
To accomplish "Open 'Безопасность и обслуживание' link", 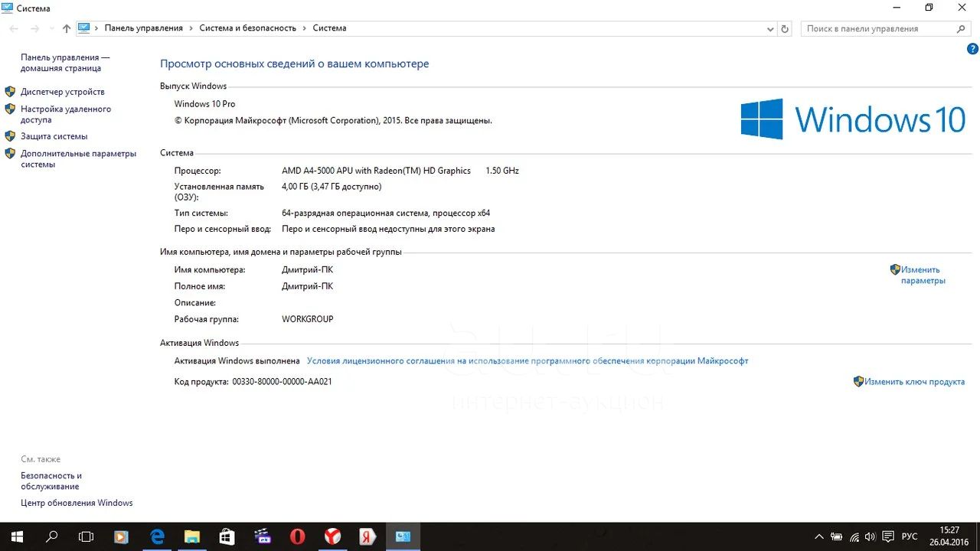I will click(x=51, y=481).
